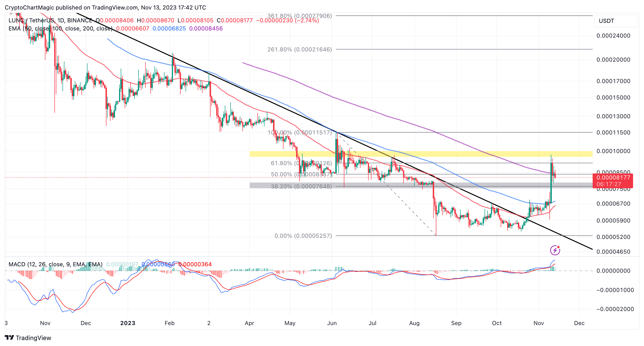Click the EMA 100 value 0.00006825
The image size is (644, 346).
(169, 29)
